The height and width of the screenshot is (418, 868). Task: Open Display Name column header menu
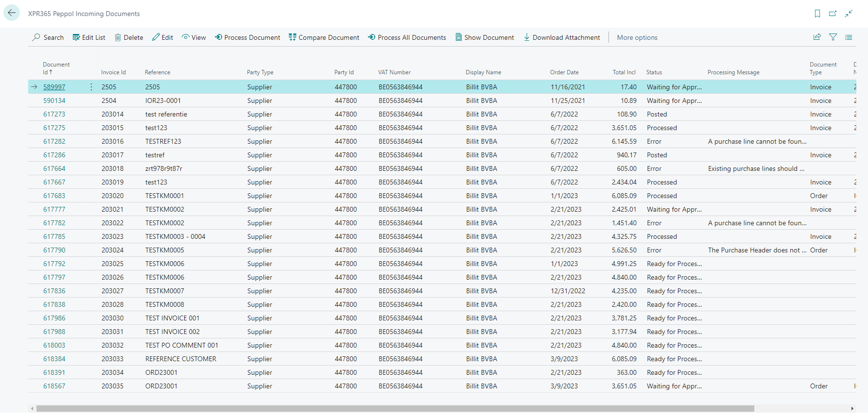pyautogui.click(x=483, y=72)
